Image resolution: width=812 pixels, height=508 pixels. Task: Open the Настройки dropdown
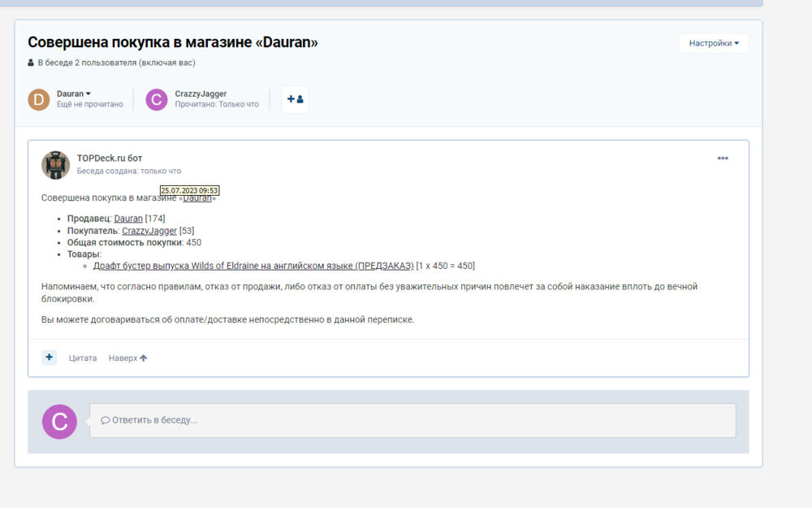tap(713, 43)
